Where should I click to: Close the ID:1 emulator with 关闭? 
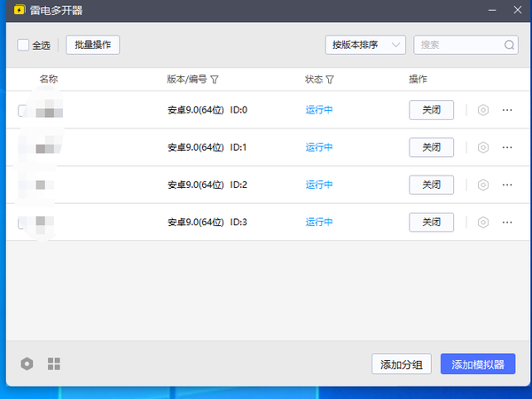431,147
